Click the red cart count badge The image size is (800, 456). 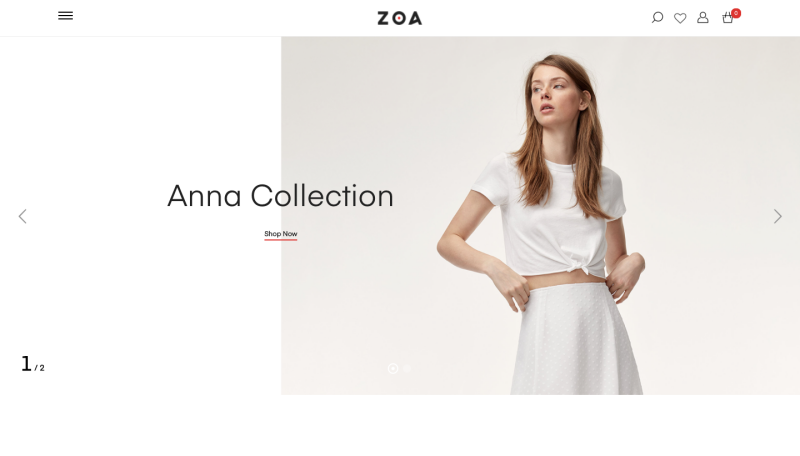click(736, 13)
